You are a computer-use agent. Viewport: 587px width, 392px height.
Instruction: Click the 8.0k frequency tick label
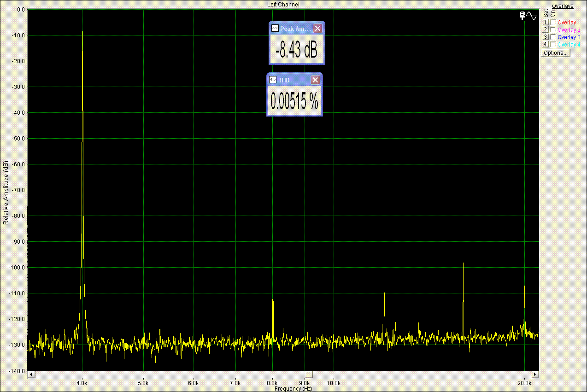(273, 383)
